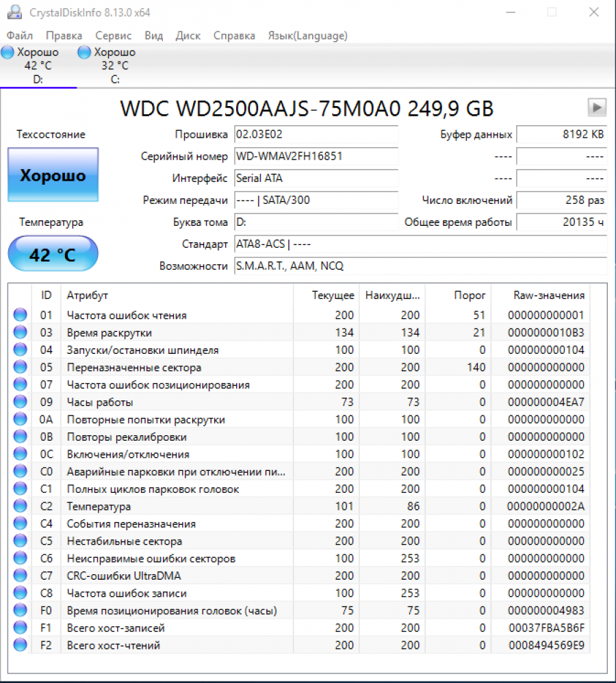Click the 42 °C temperature button
The image size is (616, 683).
pos(53,253)
